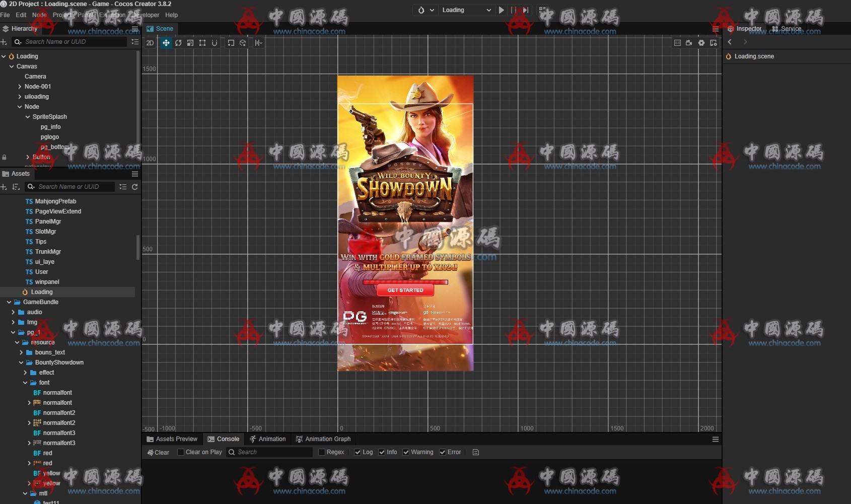Image resolution: width=851 pixels, height=504 pixels.
Task: Select the Rotate gizmo tool
Action: point(178,43)
